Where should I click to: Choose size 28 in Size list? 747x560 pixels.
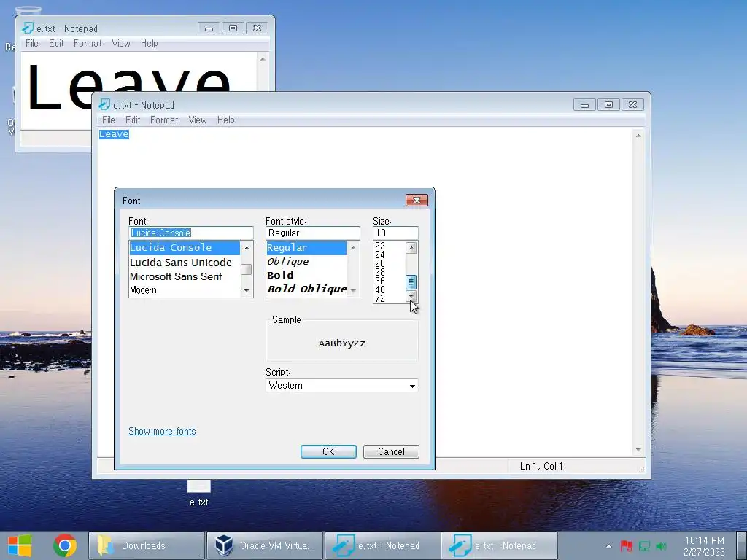coord(390,272)
